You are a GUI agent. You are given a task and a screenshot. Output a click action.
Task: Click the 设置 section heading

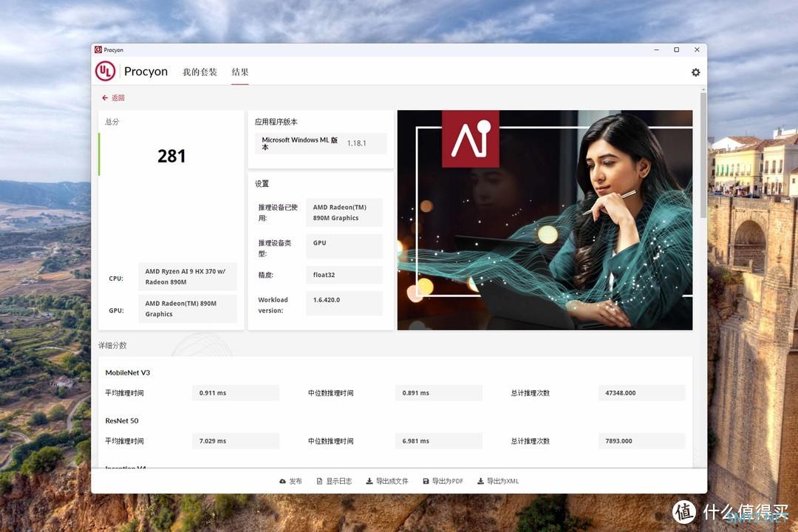(262, 184)
